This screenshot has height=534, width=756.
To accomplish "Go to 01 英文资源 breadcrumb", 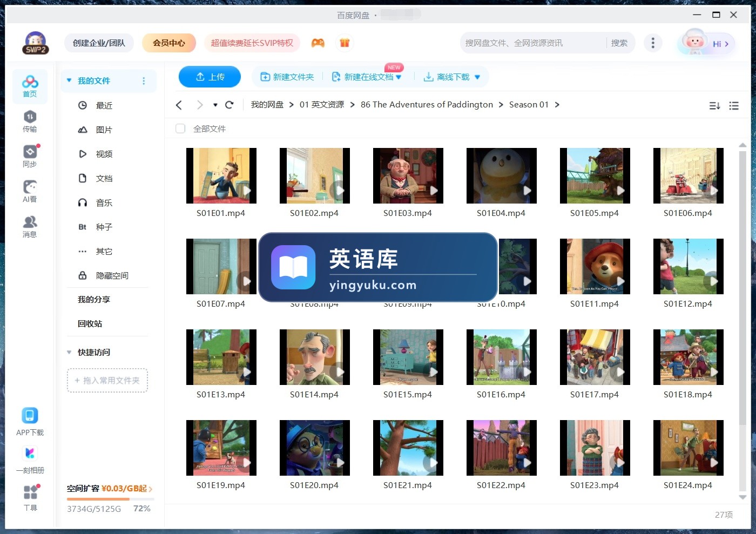I will coord(322,105).
